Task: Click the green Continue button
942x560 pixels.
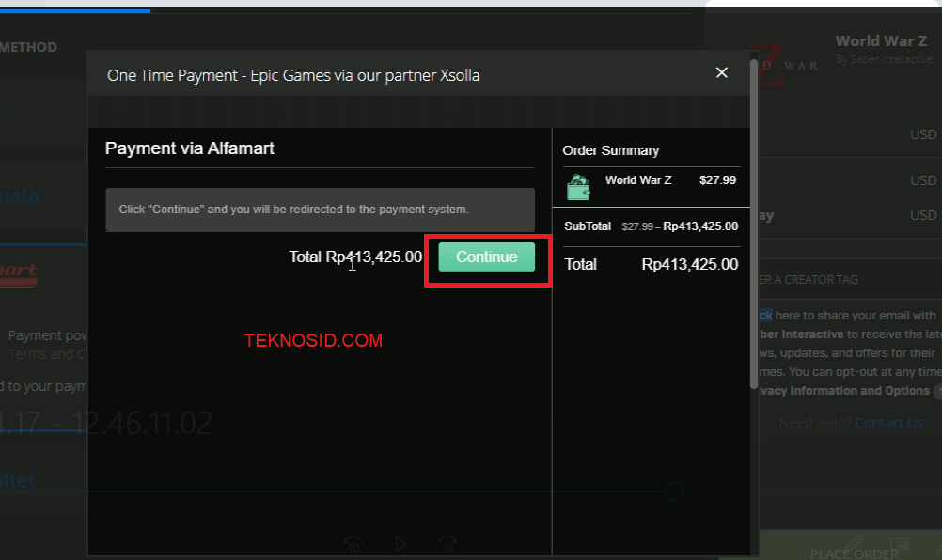Action: pos(486,257)
